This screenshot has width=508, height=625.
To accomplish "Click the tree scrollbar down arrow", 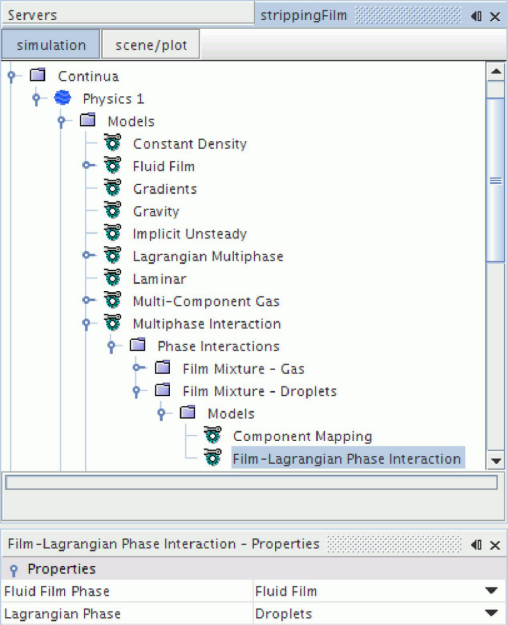I will pyautogui.click(x=496, y=461).
